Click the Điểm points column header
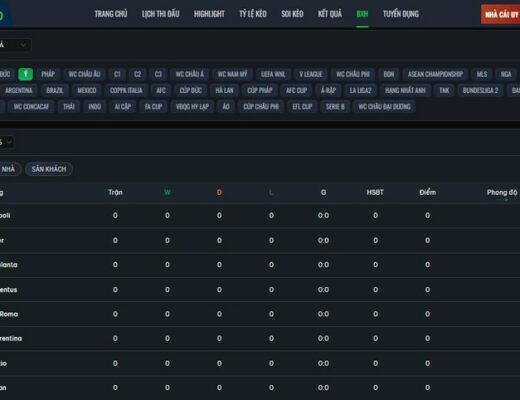 pos(428,192)
